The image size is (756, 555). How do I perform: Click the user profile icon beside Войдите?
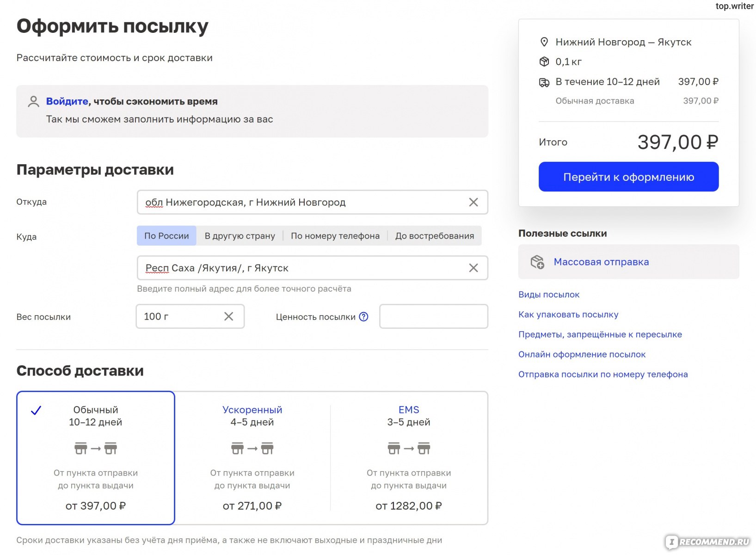[x=33, y=101]
